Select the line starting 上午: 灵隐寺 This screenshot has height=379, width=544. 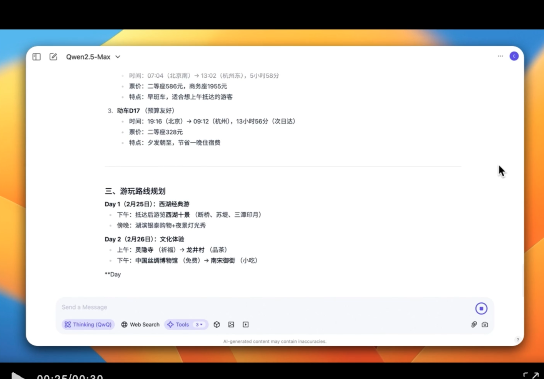click(172, 250)
